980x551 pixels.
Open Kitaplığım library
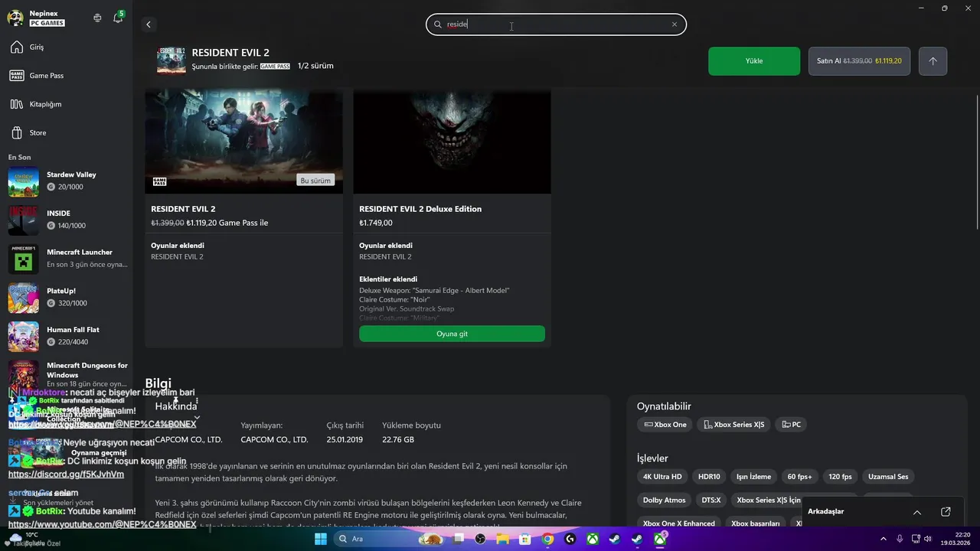coord(67,104)
